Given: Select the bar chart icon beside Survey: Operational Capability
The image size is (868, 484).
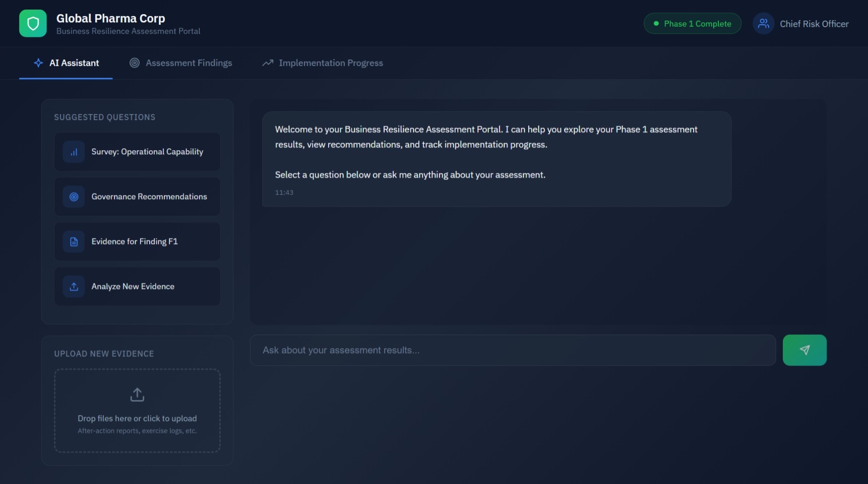Looking at the screenshot, I should [x=74, y=151].
